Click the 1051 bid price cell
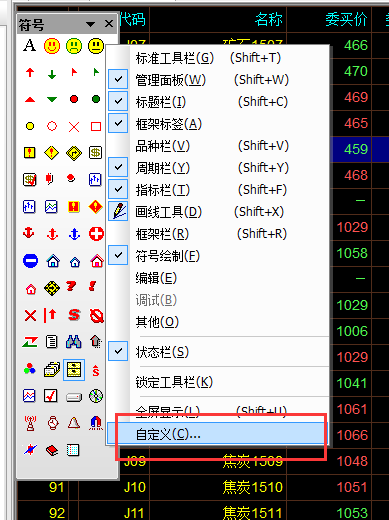 [x=352, y=487]
